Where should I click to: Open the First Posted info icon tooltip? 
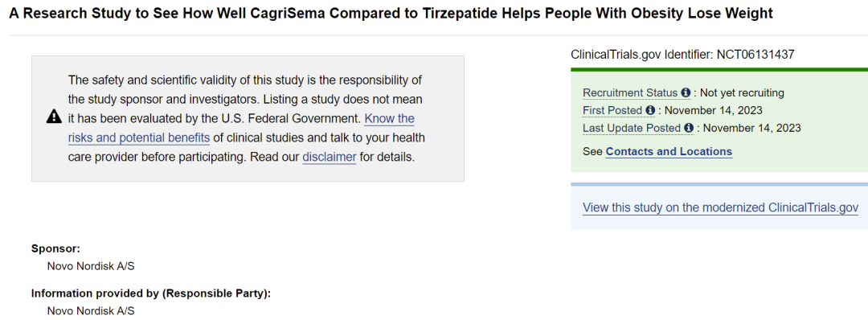pos(650,110)
